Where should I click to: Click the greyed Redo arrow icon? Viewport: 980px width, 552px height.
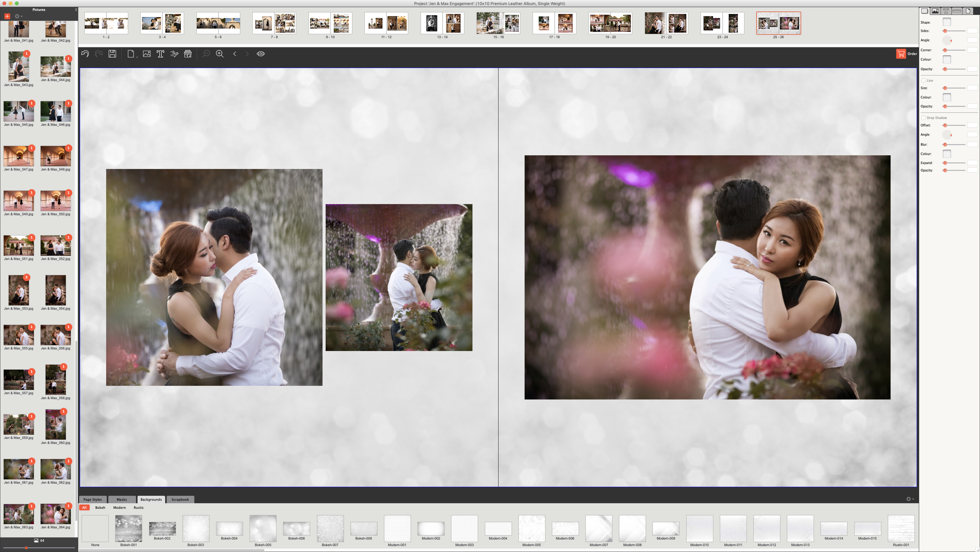click(99, 54)
